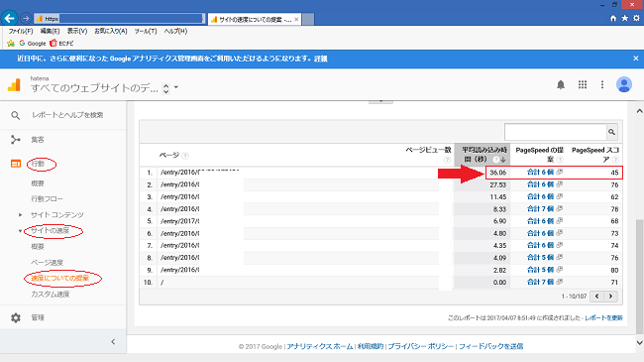Select 速度についての提案 in the sidebar
This screenshot has height=362, width=644.
pyautogui.click(x=60, y=279)
